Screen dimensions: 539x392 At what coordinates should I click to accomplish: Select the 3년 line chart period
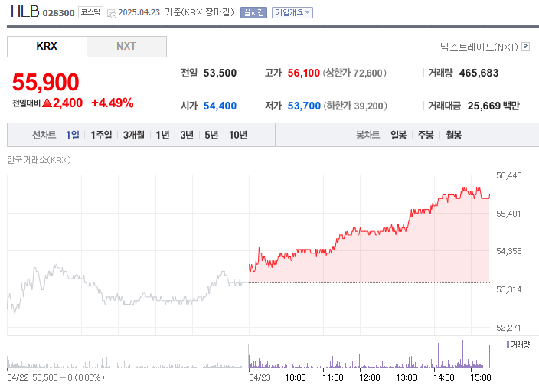point(187,135)
